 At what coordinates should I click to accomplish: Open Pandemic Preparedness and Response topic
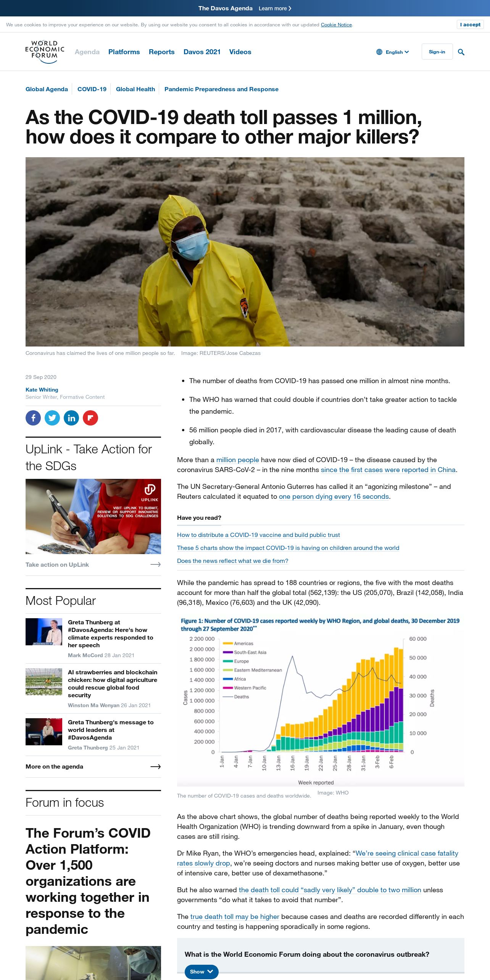pos(221,89)
